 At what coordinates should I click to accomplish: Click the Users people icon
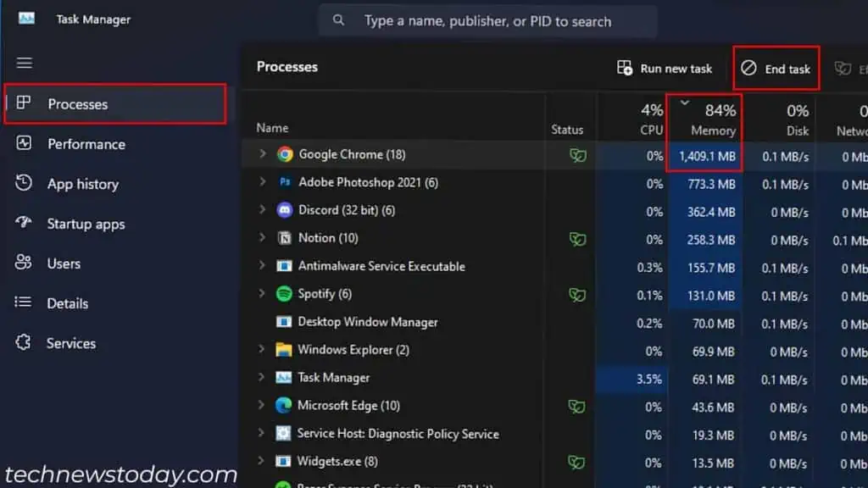tap(23, 263)
